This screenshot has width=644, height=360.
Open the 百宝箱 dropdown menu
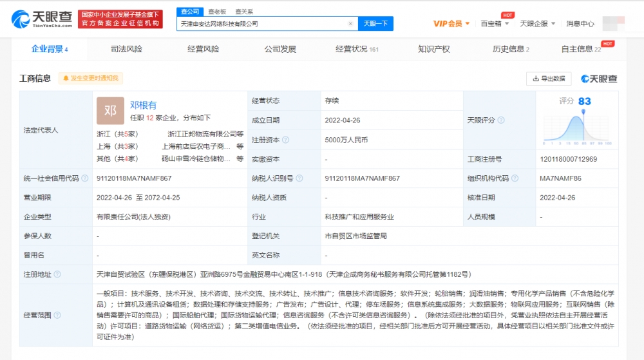[495, 24]
